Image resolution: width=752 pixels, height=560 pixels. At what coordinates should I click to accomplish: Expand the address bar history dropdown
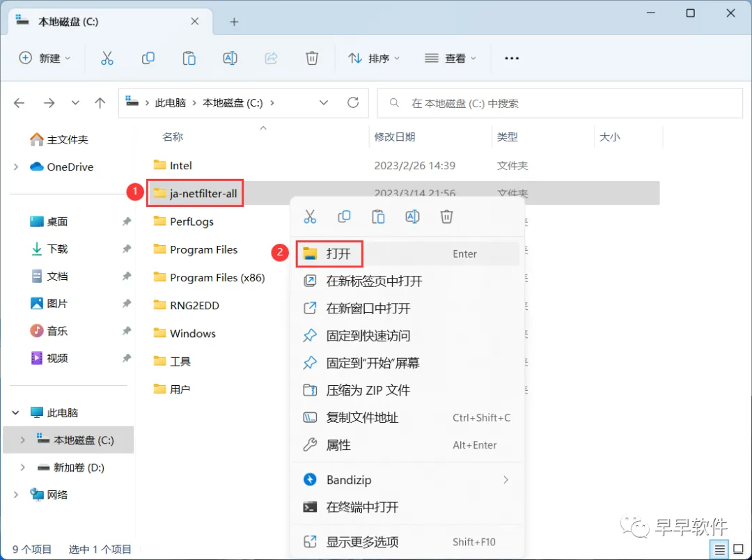coord(324,102)
